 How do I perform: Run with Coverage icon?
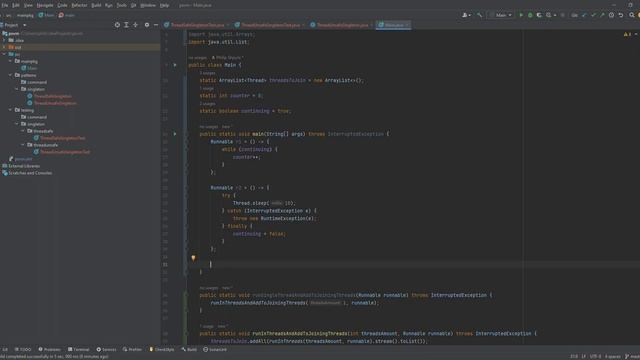[x=539, y=15]
